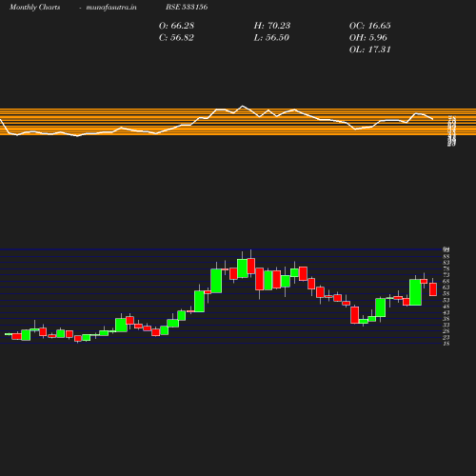The image size is (476, 476).
Task: Click the peak of the white indicator line
Action: [243, 106]
